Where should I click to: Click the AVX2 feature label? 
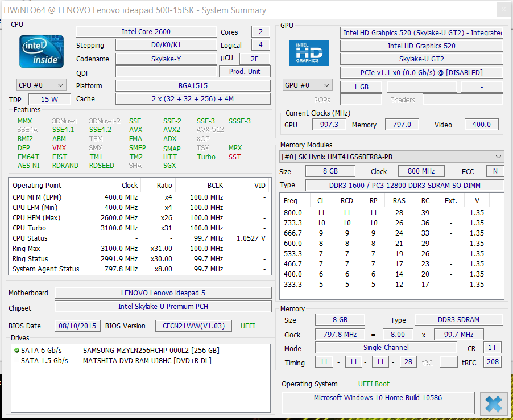point(172,130)
